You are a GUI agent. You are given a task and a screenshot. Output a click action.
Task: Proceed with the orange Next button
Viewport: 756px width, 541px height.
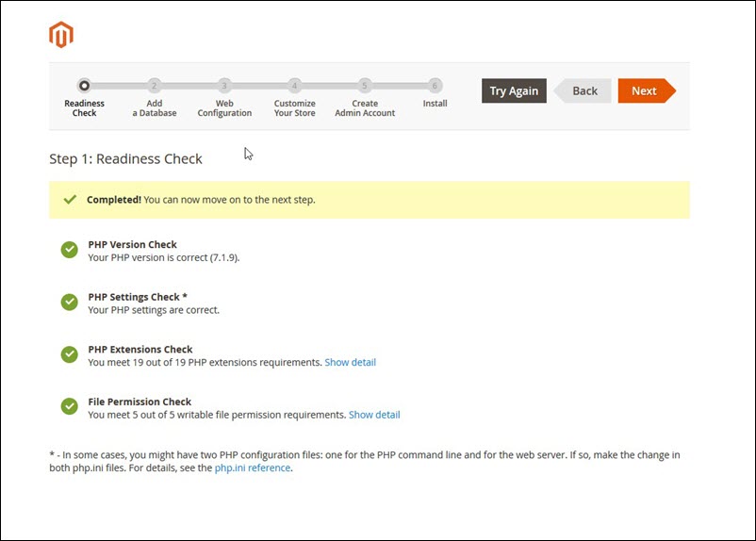point(645,90)
